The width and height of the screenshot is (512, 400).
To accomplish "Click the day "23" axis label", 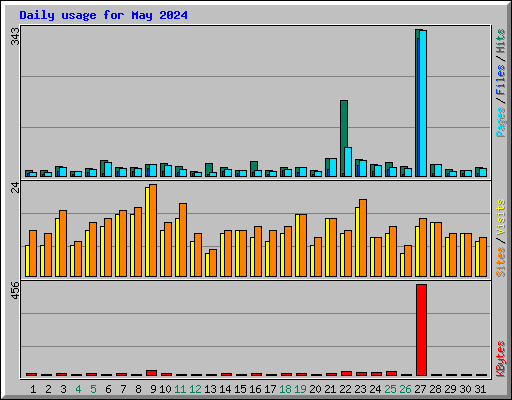I will pos(360,389).
